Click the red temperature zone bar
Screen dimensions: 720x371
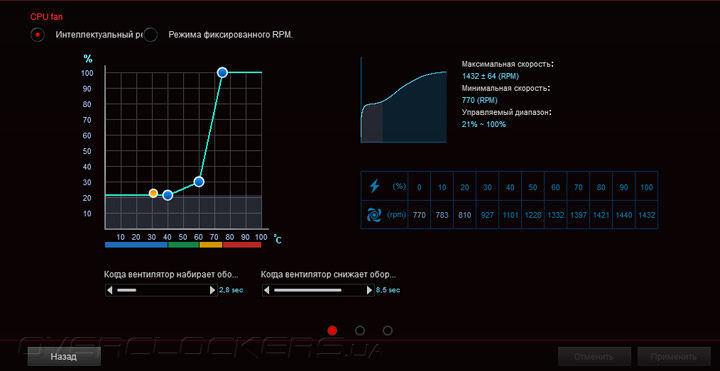[x=242, y=245]
